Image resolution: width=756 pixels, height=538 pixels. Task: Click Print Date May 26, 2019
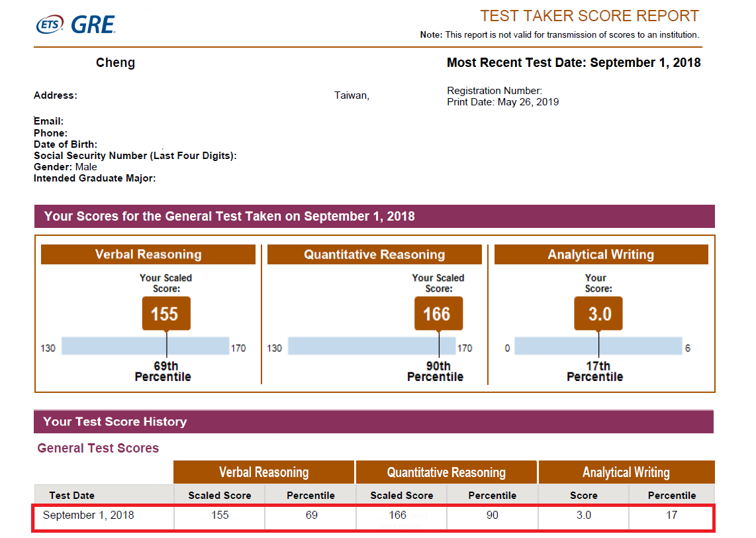[502, 102]
